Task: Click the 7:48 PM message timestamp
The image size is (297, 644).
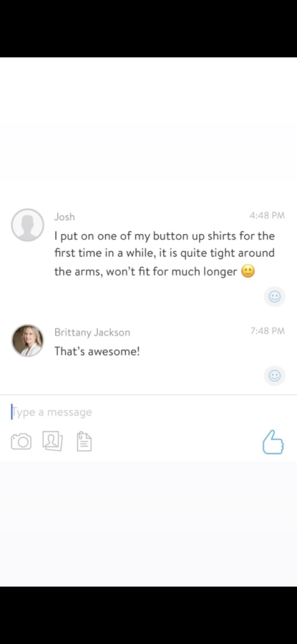Action: pos(267,331)
